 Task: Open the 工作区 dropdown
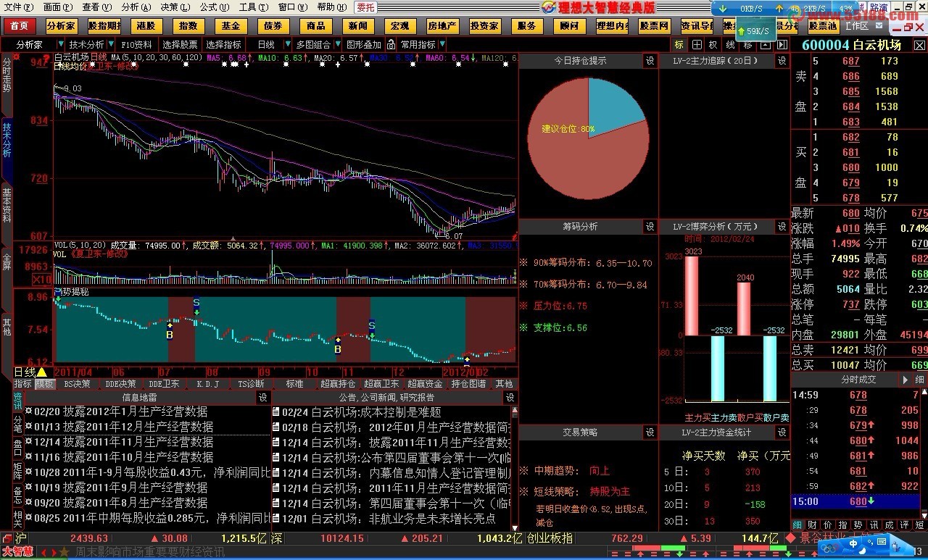pyautogui.click(x=863, y=26)
